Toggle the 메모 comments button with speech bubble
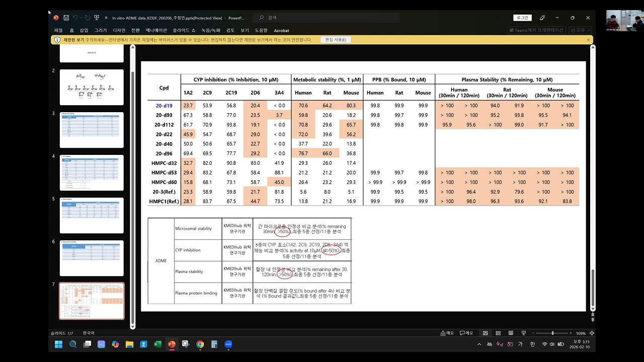The image size is (644, 362). [x=466, y=333]
